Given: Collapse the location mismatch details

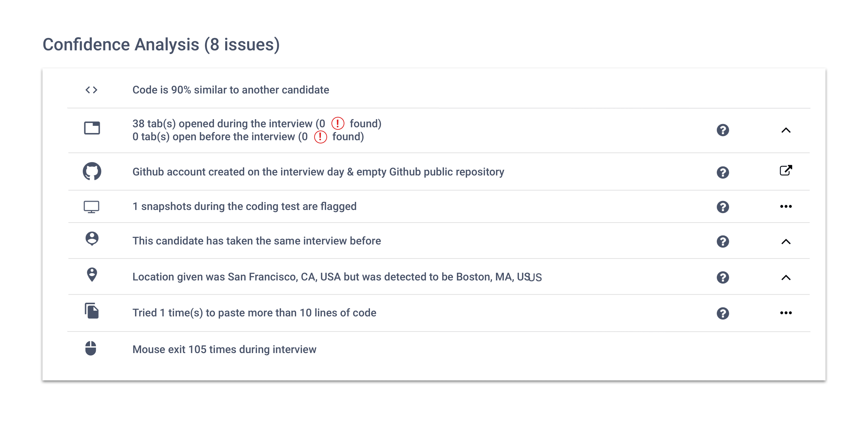Looking at the screenshot, I should click(x=786, y=277).
